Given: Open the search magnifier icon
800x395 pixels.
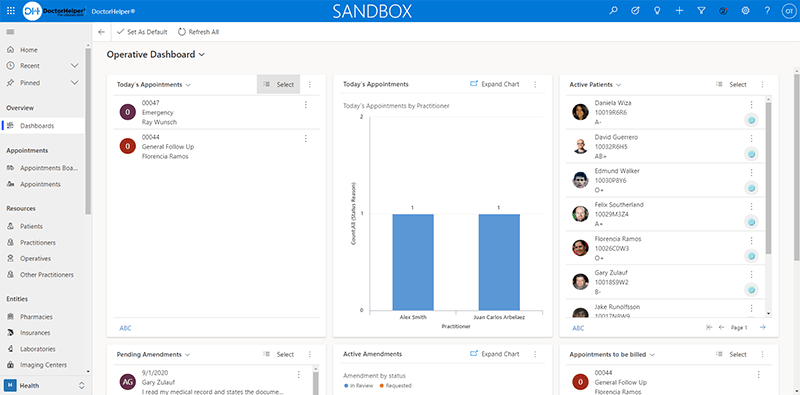Looking at the screenshot, I should click(x=613, y=11).
